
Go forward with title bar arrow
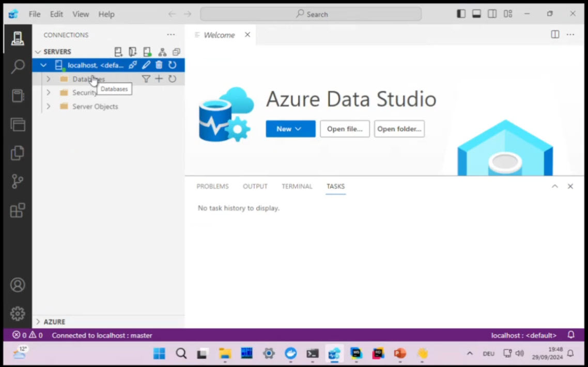[188, 14]
